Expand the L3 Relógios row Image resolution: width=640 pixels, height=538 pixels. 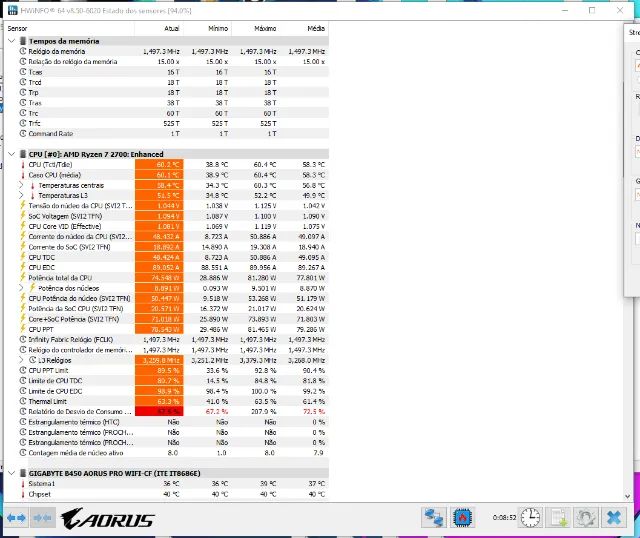tap(21, 360)
